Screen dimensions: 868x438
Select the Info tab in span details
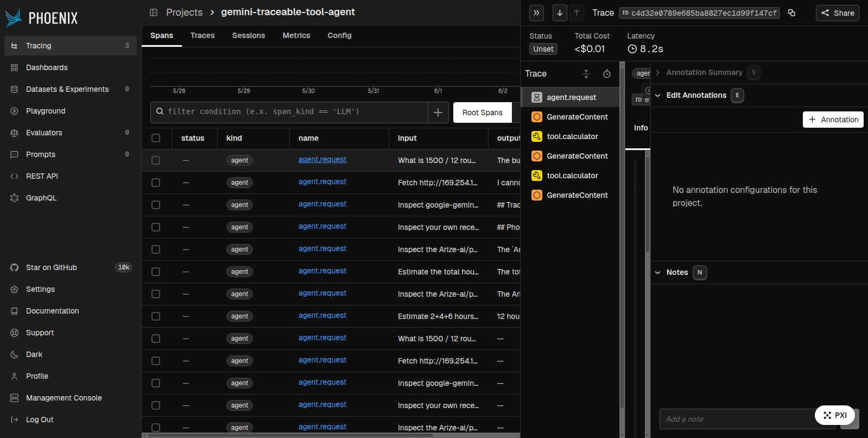641,128
